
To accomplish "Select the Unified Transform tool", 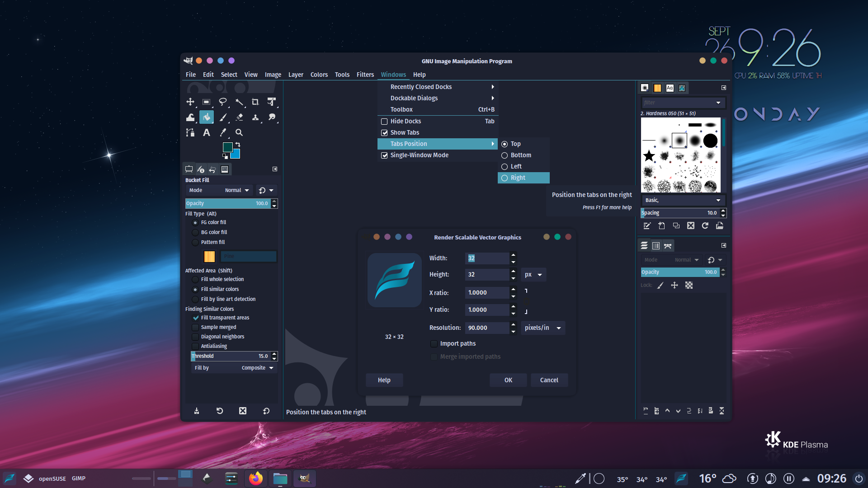I will click(x=271, y=102).
